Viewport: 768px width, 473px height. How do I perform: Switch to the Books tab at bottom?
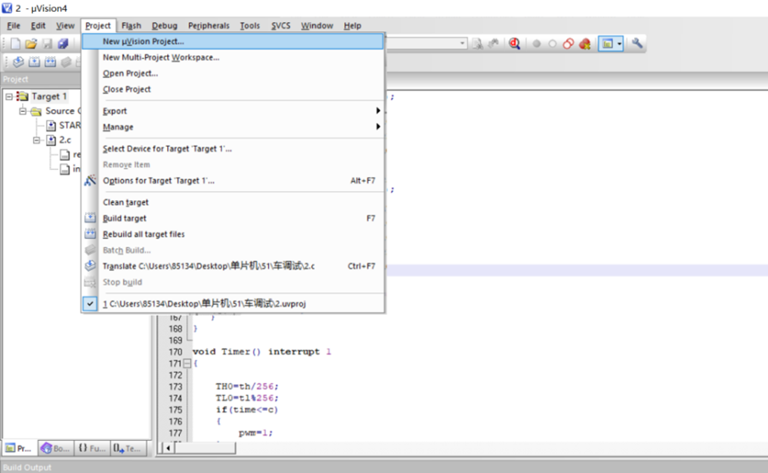(x=55, y=448)
